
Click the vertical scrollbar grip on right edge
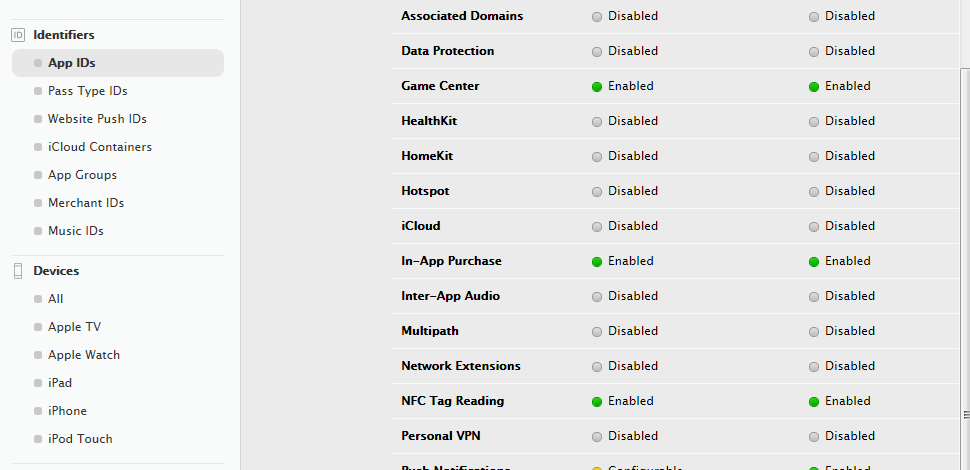(x=965, y=414)
